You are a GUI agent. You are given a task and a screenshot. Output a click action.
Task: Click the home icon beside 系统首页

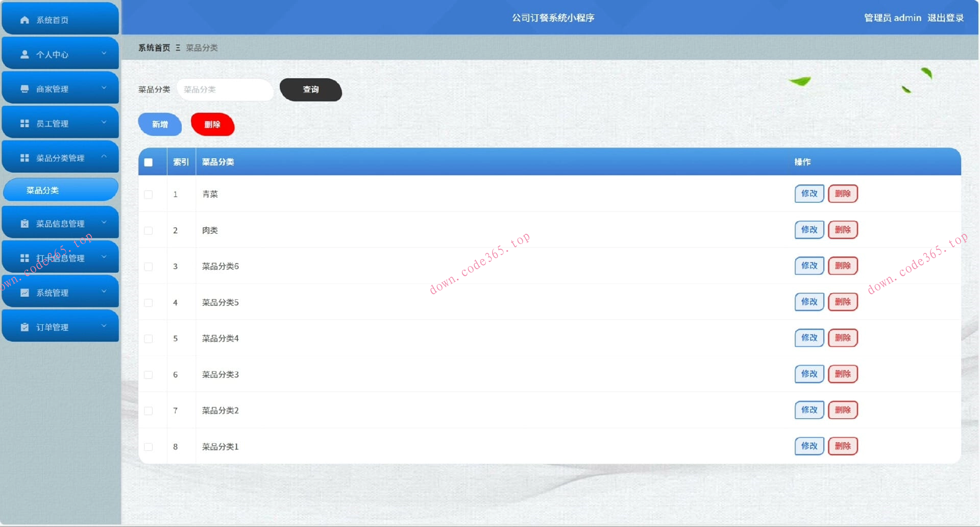pos(24,20)
